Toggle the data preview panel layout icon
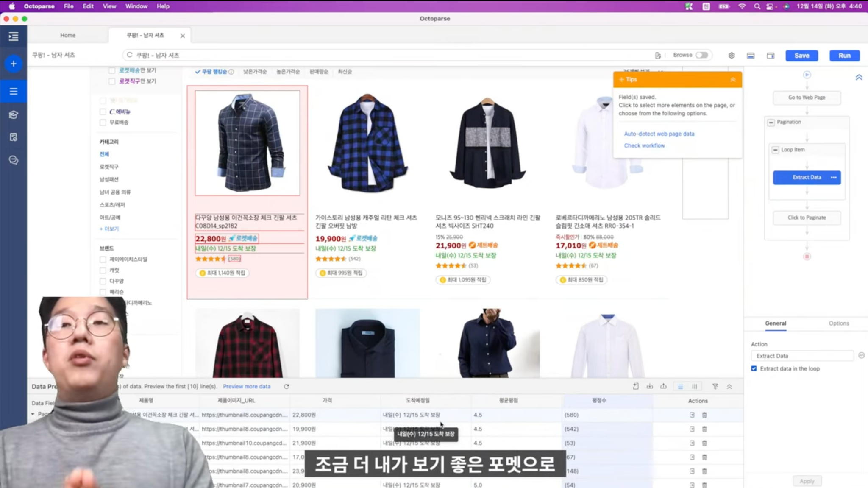The height and width of the screenshot is (488, 868). [751, 56]
